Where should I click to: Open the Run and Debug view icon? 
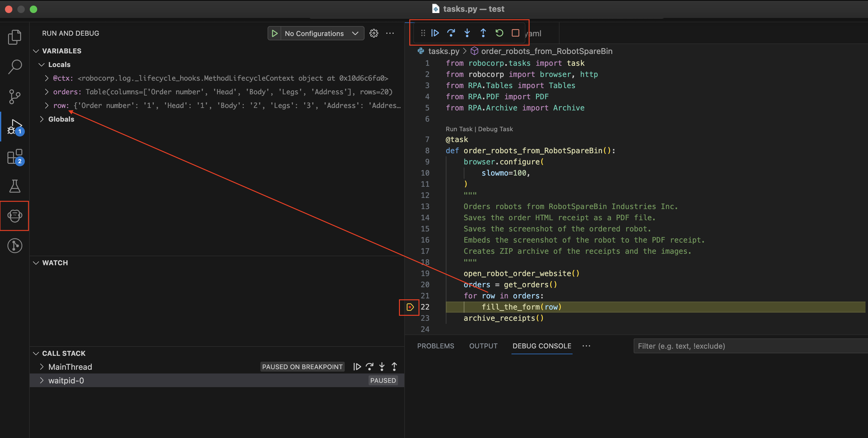[x=15, y=127]
